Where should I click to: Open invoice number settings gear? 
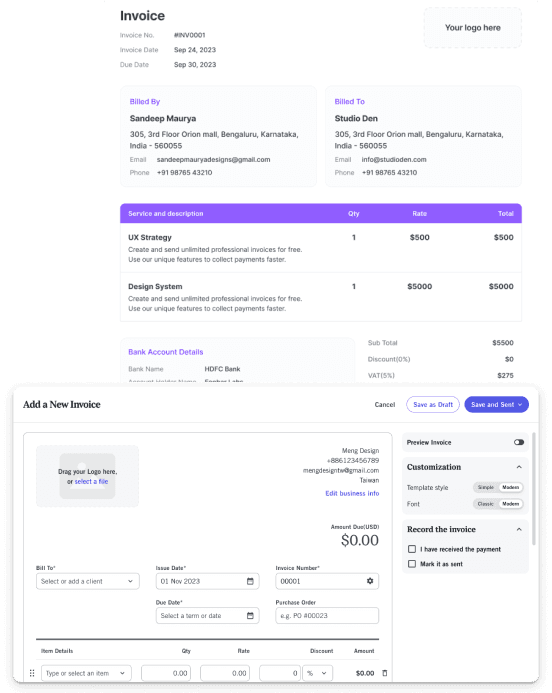(x=370, y=581)
